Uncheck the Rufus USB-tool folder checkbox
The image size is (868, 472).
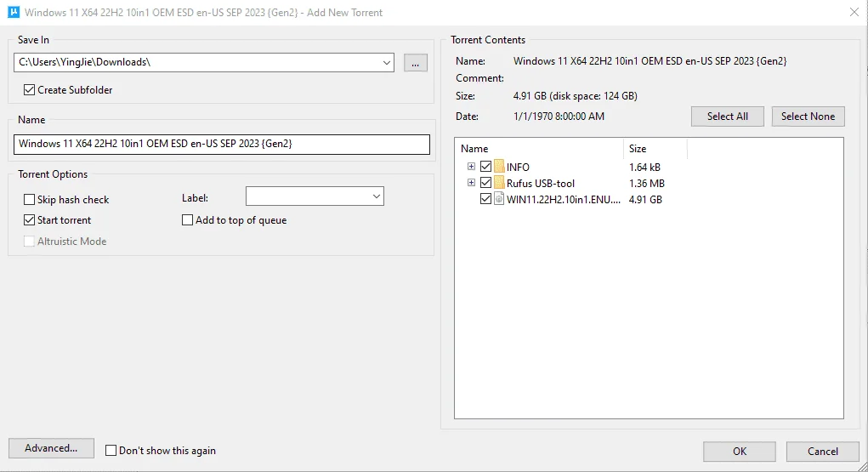[x=485, y=182]
